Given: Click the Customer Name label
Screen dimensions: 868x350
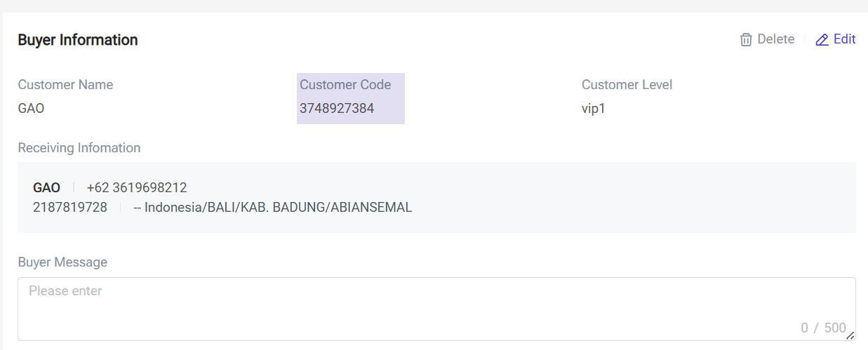Looking at the screenshot, I should [65, 85].
